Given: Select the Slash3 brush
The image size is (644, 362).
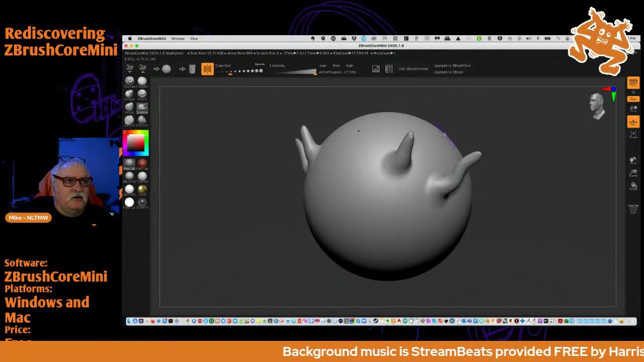Looking at the screenshot, I should (x=129, y=120).
